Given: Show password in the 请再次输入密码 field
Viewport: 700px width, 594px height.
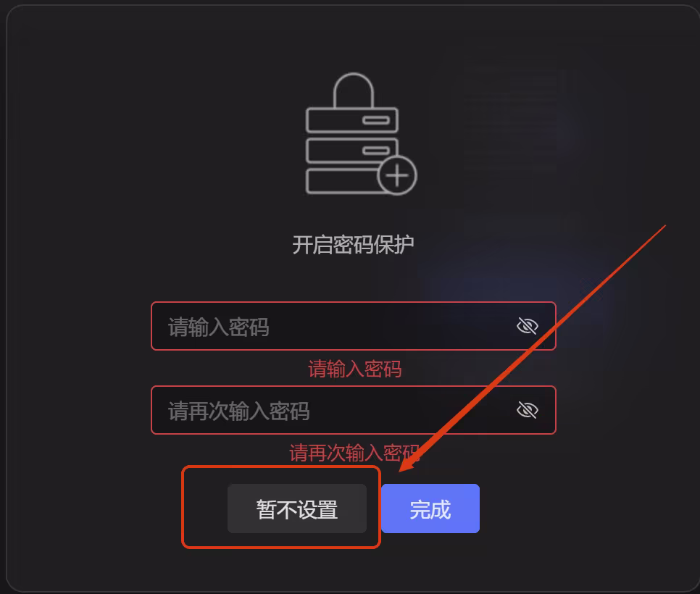Looking at the screenshot, I should pyautogui.click(x=528, y=410).
